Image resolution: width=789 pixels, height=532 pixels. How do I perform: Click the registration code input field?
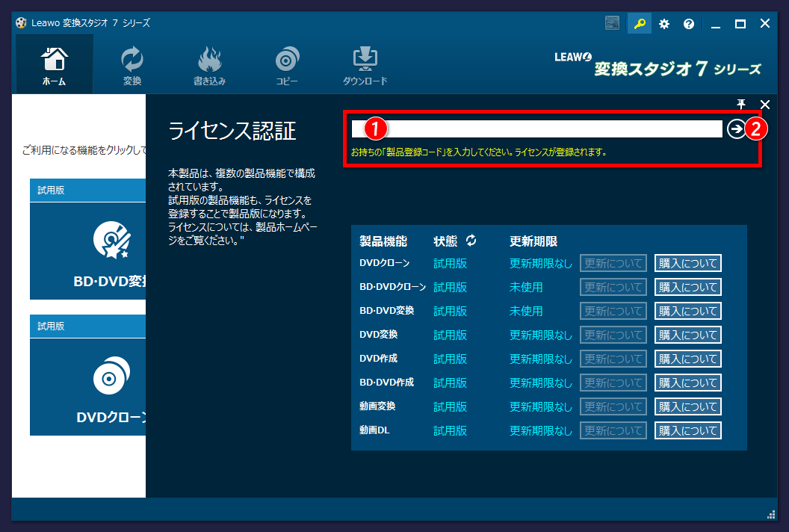(537, 129)
